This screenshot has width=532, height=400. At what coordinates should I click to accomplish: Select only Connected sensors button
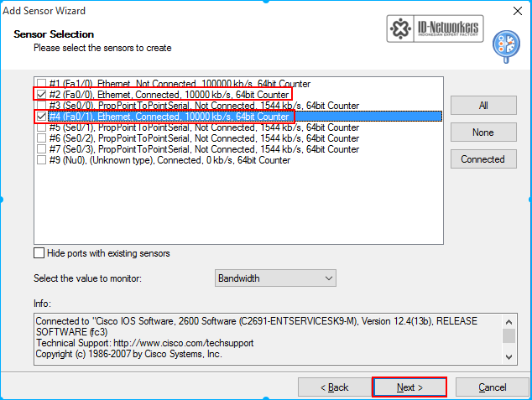coord(483,159)
